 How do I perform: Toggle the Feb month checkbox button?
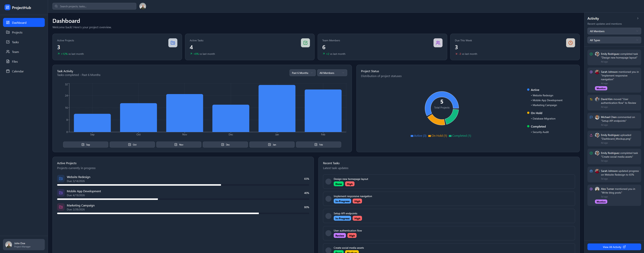pos(319,145)
